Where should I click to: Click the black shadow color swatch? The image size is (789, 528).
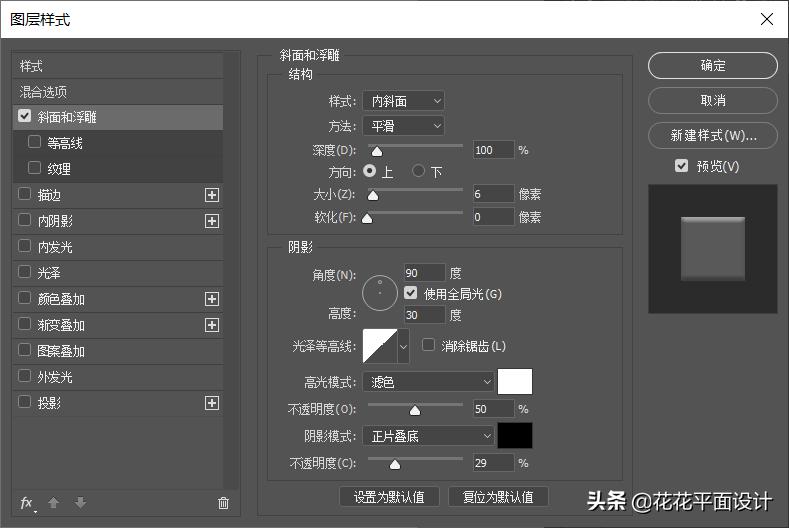[x=515, y=435]
